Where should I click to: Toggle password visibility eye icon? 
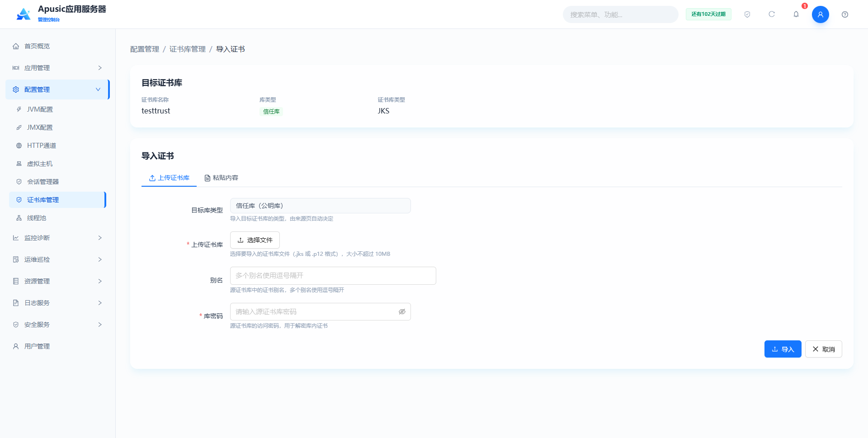click(x=402, y=312)
